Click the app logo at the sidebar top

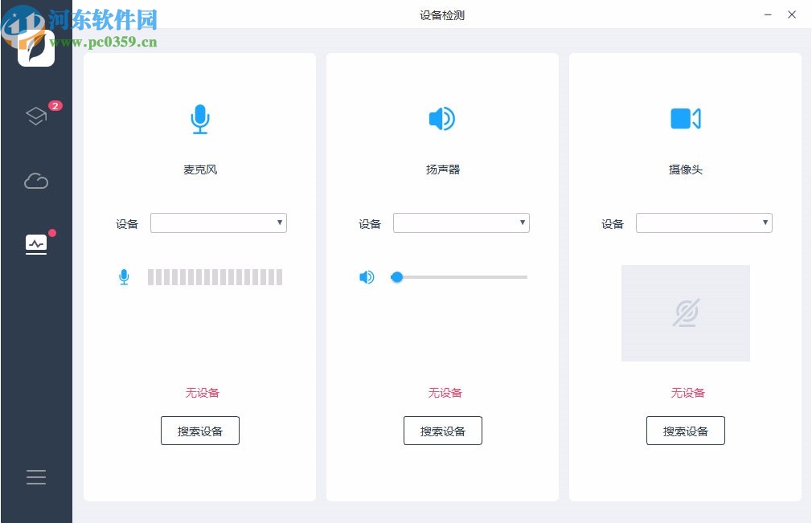36,48
